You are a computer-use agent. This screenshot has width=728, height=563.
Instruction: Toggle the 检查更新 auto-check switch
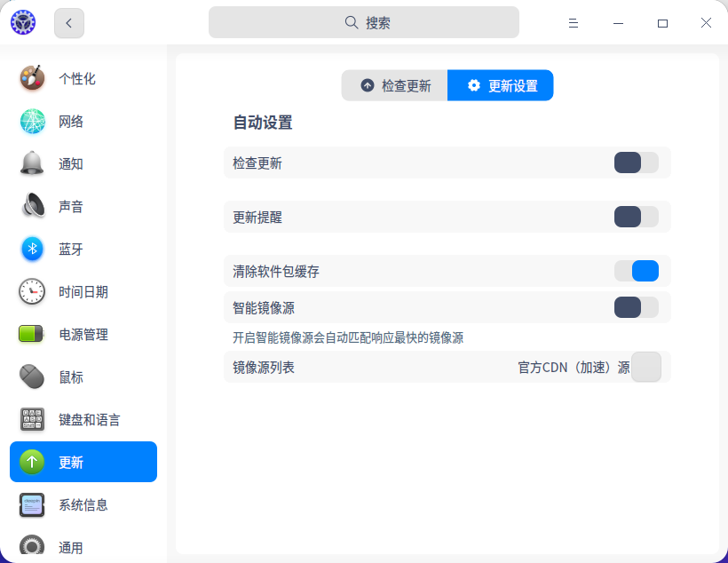click(636, 163)
